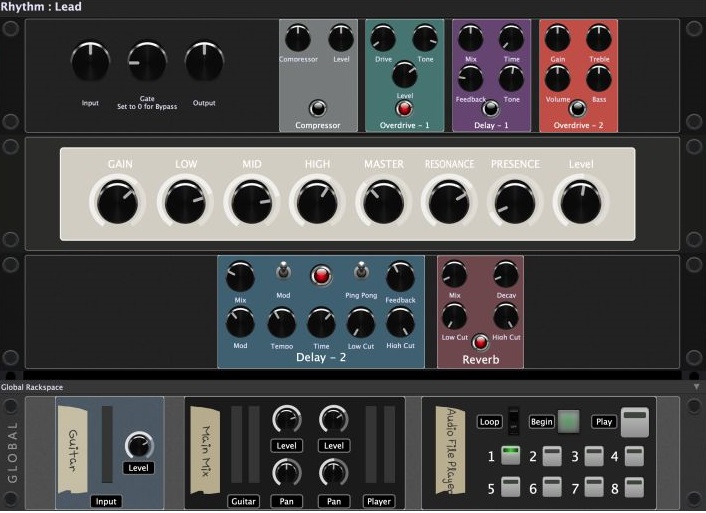Toggle the Compressor pedal footswitch
This screenshot has height=513, width=706.
tap(318, 108)
